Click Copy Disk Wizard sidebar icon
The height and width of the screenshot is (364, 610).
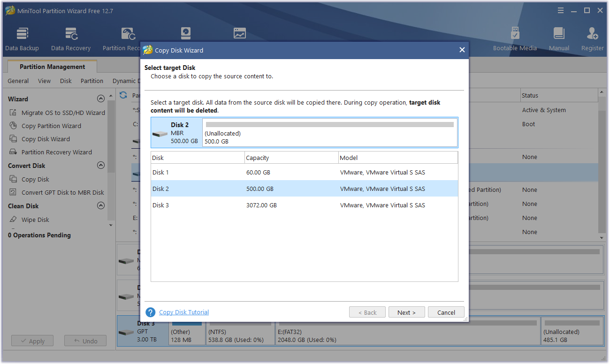(x=13, y=139)
